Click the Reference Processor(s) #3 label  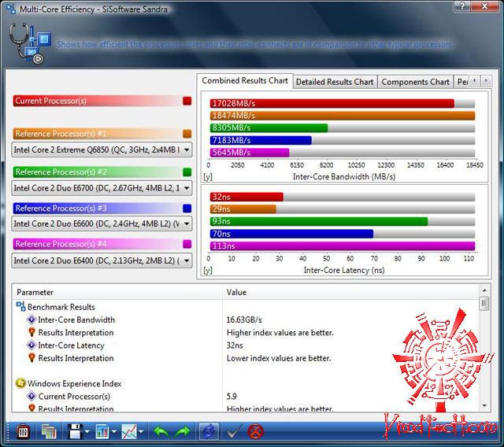61,209
